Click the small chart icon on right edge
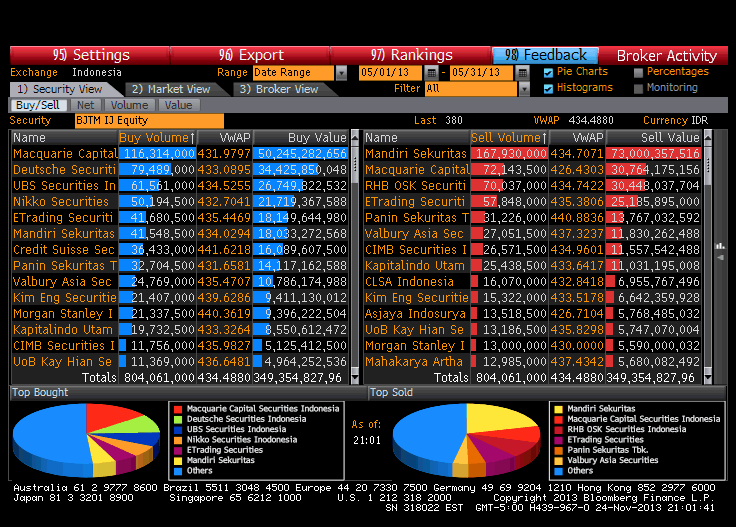736x527 pixels. click(x=720, y=246)
